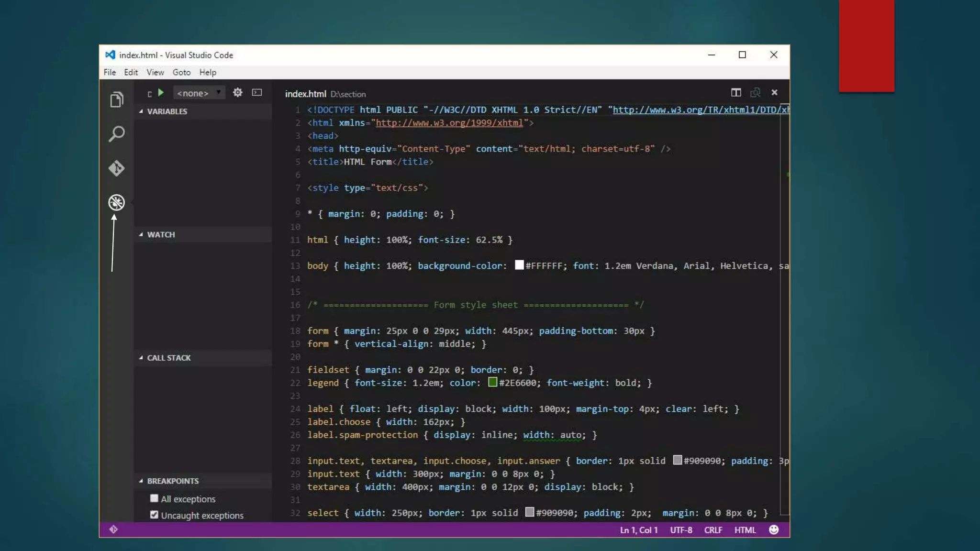
Task: Click the smiley feedback icon in status bar
Action: (x=773, y=529)
